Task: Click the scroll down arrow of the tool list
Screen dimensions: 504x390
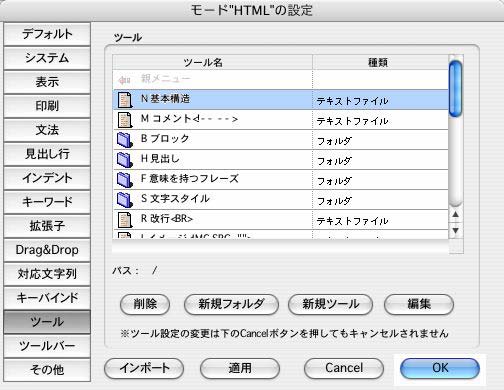Action: pos(456,230)
